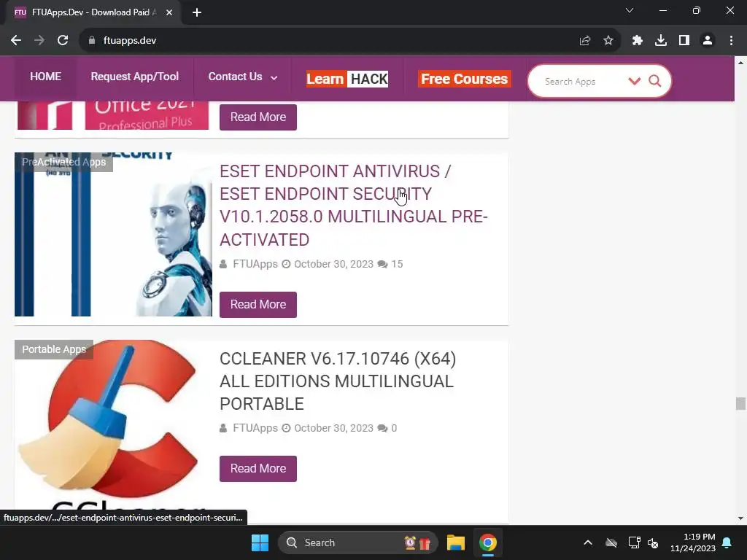747x560 pixels.
Task: Open File Explorer from taskbar
Action: [x=456, y=542]
